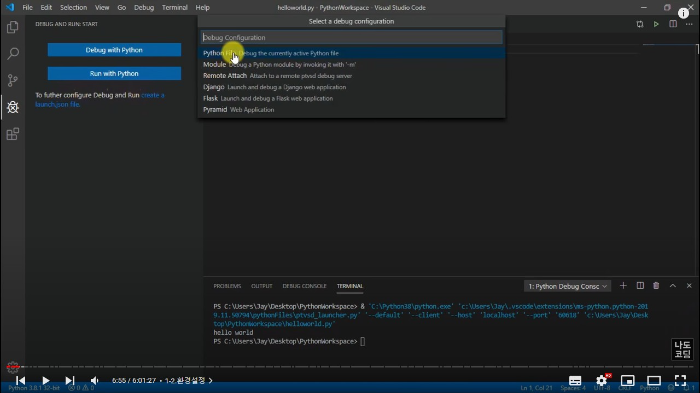Viewport: 700px width, 393px height.
Task: Switch to theater mode
Action: 654,380
